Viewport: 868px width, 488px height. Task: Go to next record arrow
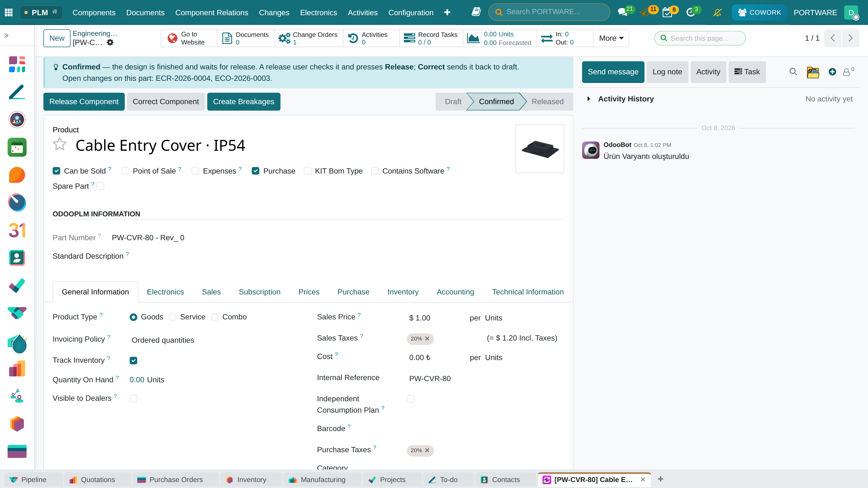click(850, 38)
